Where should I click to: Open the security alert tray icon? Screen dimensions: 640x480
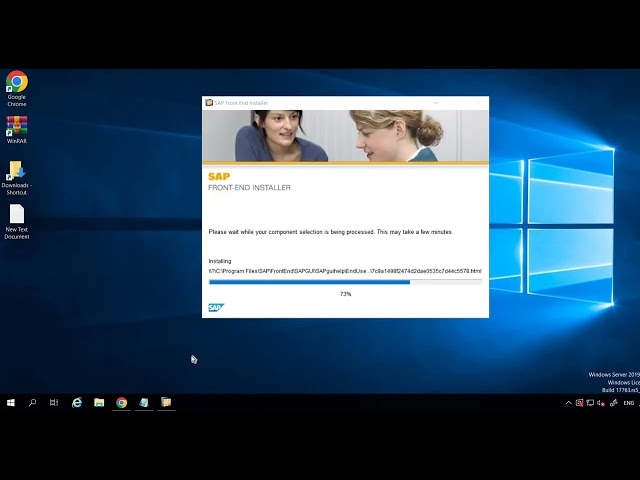(579, 403)
